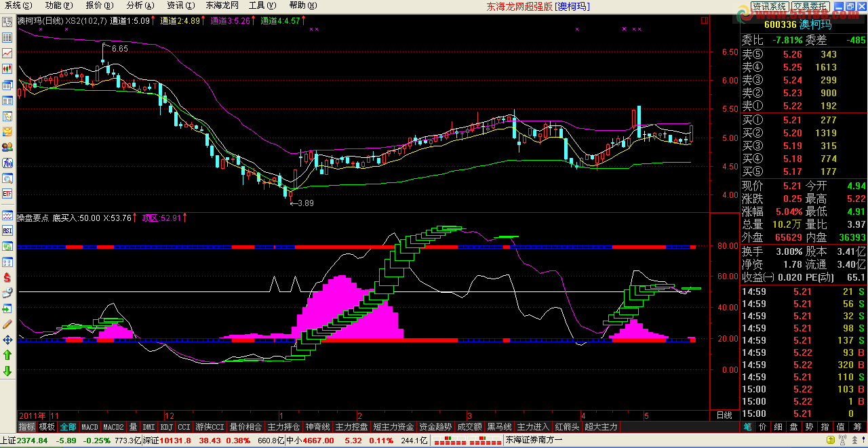The width and height of the screenshot is (868, 448).
Task: Open the 工具(T) menu
Action: [261, 5]
